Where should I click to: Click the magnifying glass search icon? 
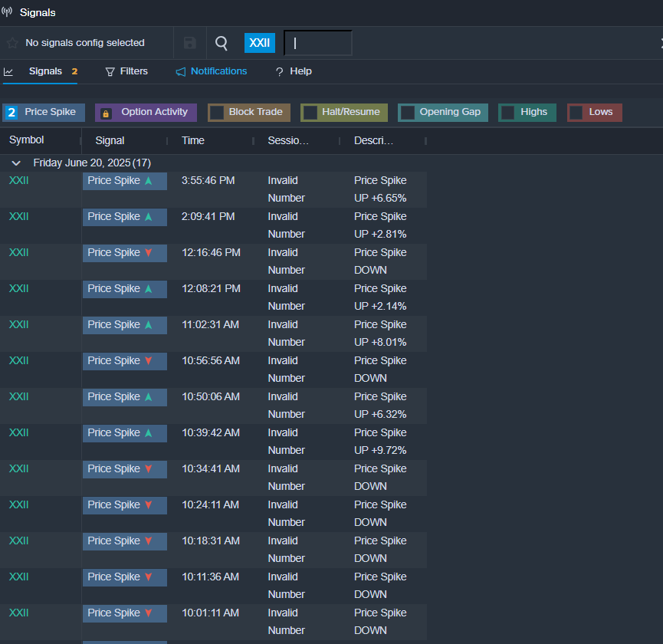point(222,43)
